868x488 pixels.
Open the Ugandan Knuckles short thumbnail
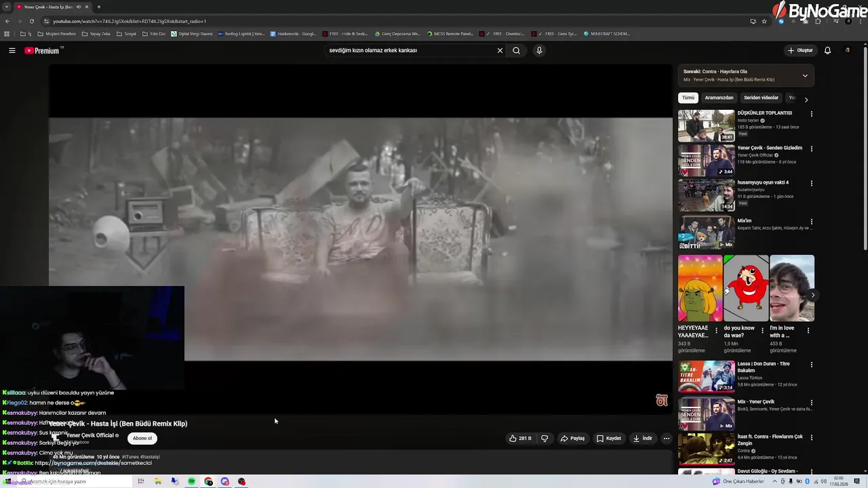(746, 288)
